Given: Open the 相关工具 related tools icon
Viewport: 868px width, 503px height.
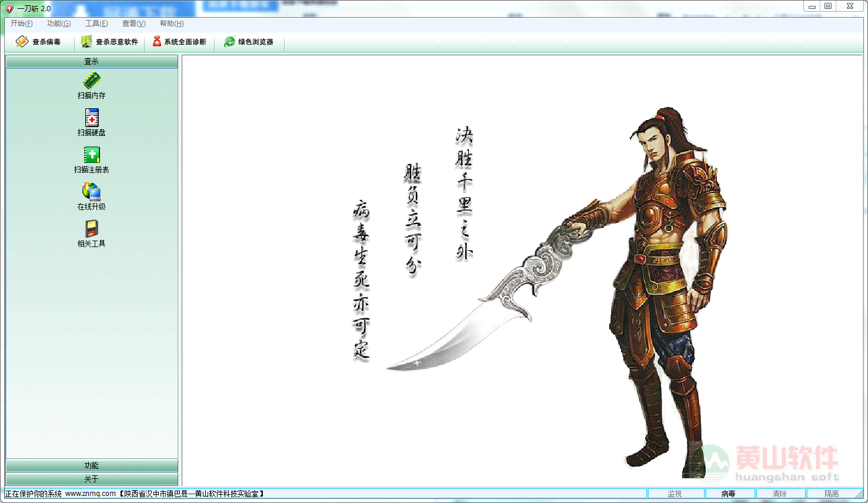Looking at the screenshot, I should pyautogui.click(x=91, y=229).
